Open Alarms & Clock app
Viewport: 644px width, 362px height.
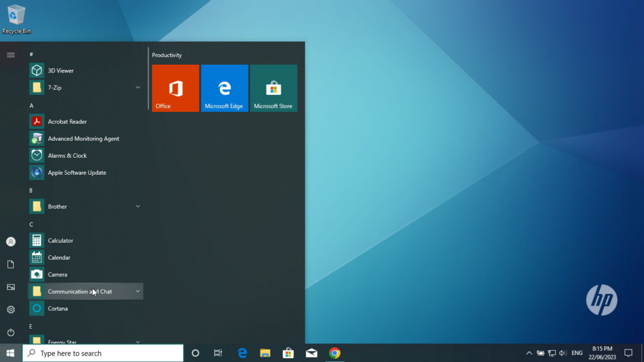(86, 156)
